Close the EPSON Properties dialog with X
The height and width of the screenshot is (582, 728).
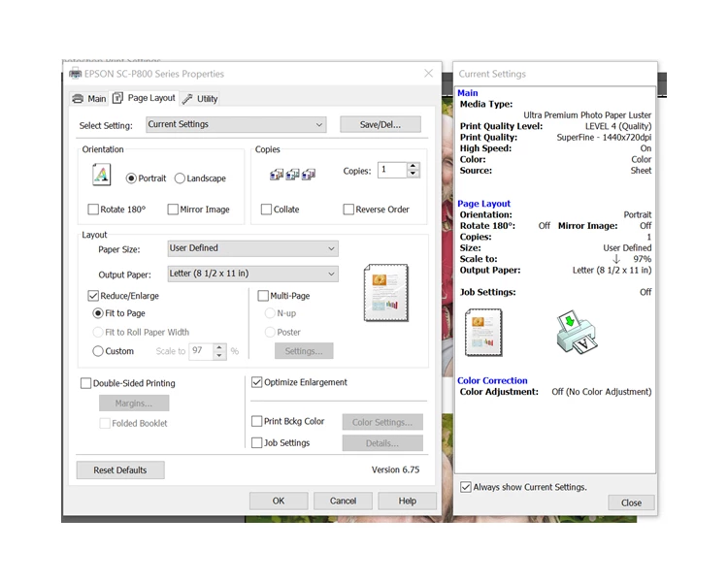(x=428, y=74)
